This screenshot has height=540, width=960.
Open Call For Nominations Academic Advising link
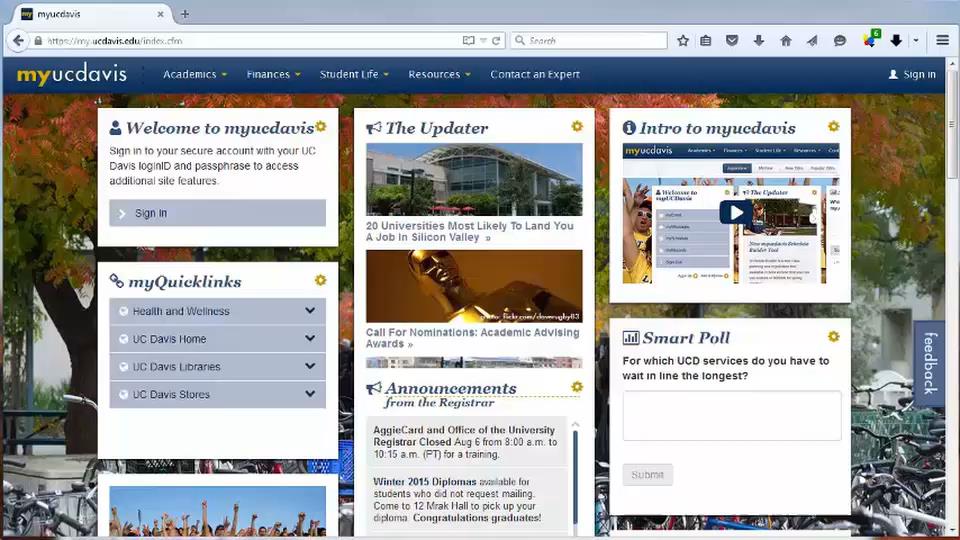(x=472, y=338)
